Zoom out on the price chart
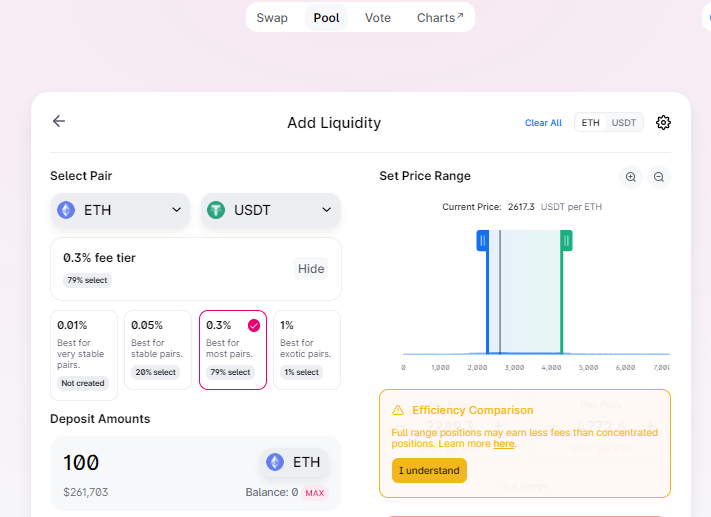This screenshot has height=517, width=711. pos(659,177)
